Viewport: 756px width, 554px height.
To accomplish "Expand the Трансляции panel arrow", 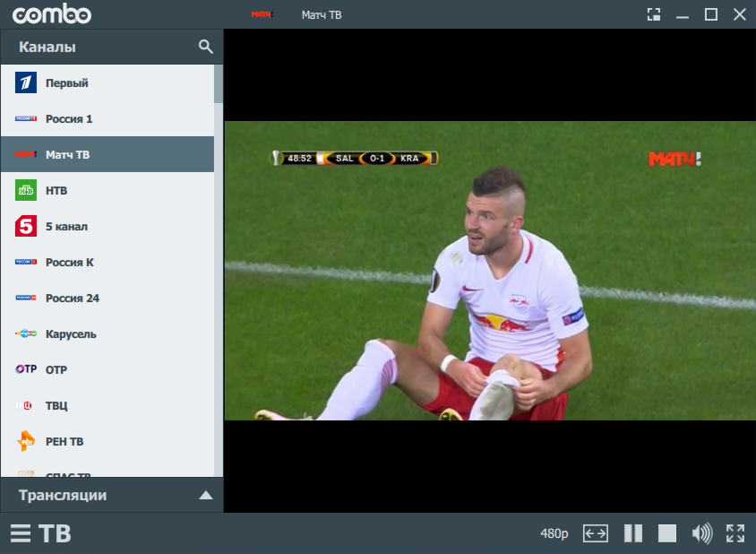I will tap(206, 495).
